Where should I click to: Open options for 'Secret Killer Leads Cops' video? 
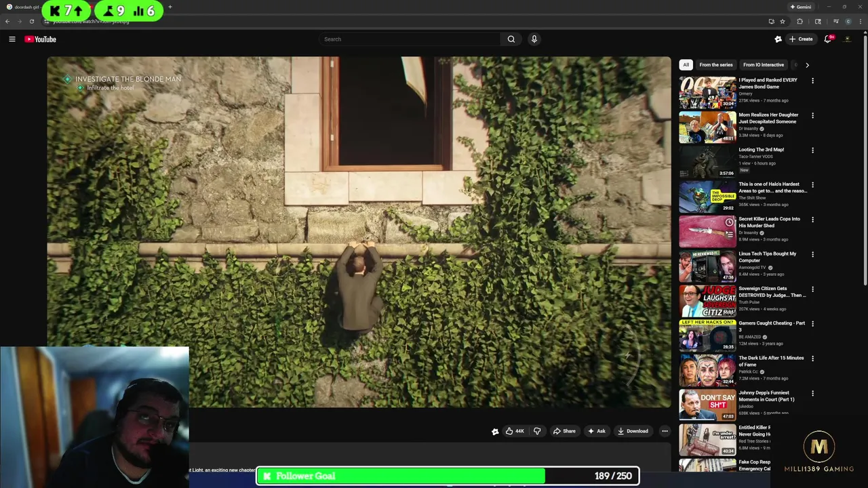pyautogui.click(x=812, y=220)
